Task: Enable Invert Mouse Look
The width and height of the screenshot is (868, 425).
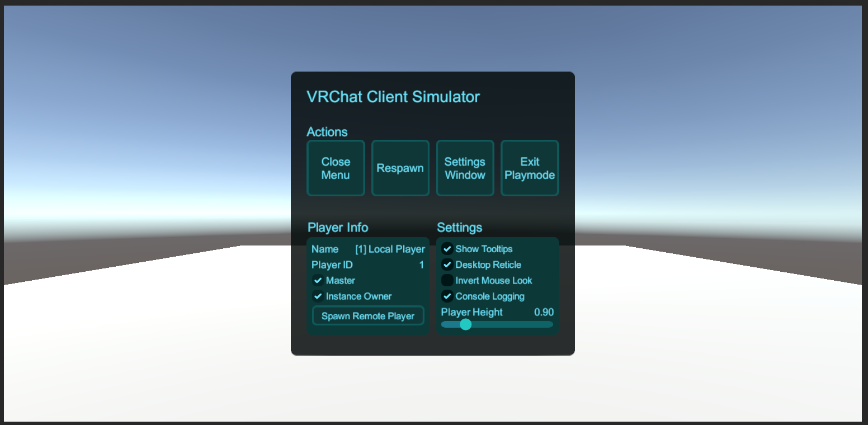Action: point(447,280)
